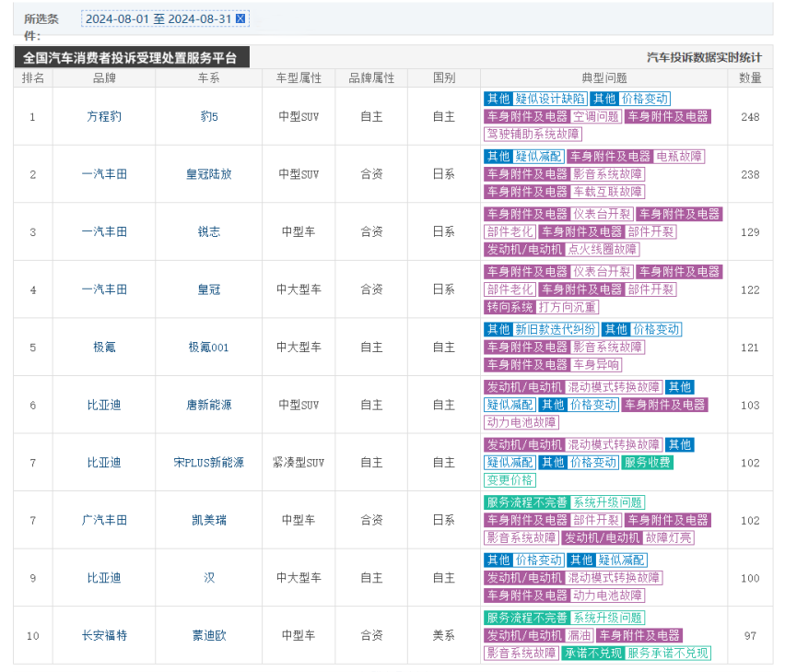The width and height of the screenshot is (785, 672).
Task: Click the 空调问题 tag
Action: click(x=596, y=117)
